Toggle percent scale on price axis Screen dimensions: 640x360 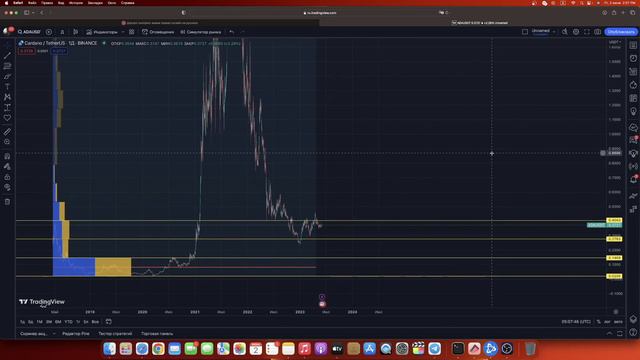[x=599, y=322]
